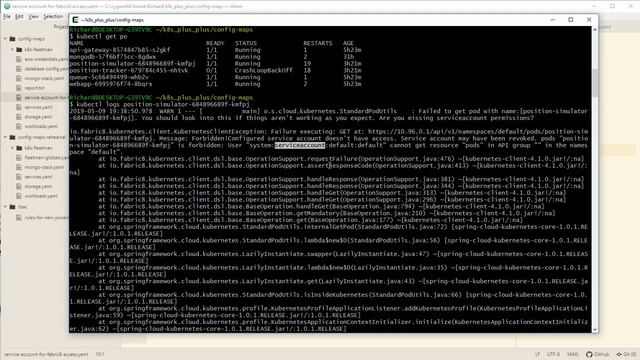Image resolution: width=640 pixels, height=360 pixels.
Task: Click the rbac folder icon
Action: pos(12,207)
